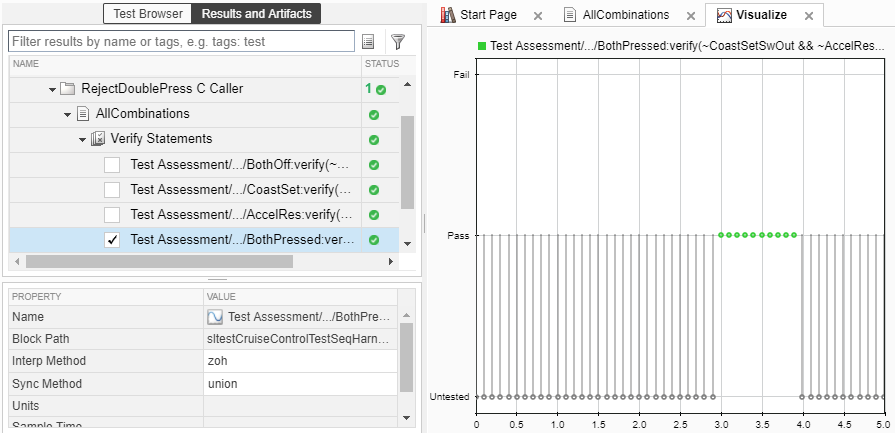Click the green BothPressed legend swatch

point(482,45)
